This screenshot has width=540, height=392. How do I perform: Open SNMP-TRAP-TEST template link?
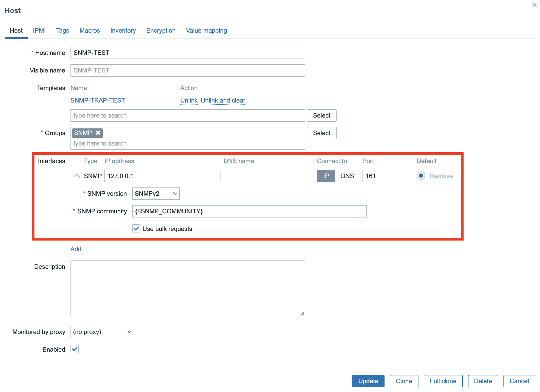[98, 100]
